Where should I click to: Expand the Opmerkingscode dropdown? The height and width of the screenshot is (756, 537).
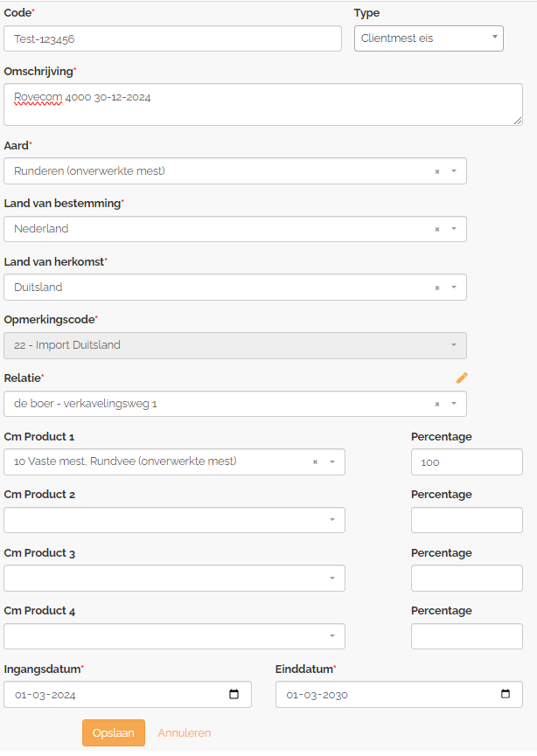235,345
